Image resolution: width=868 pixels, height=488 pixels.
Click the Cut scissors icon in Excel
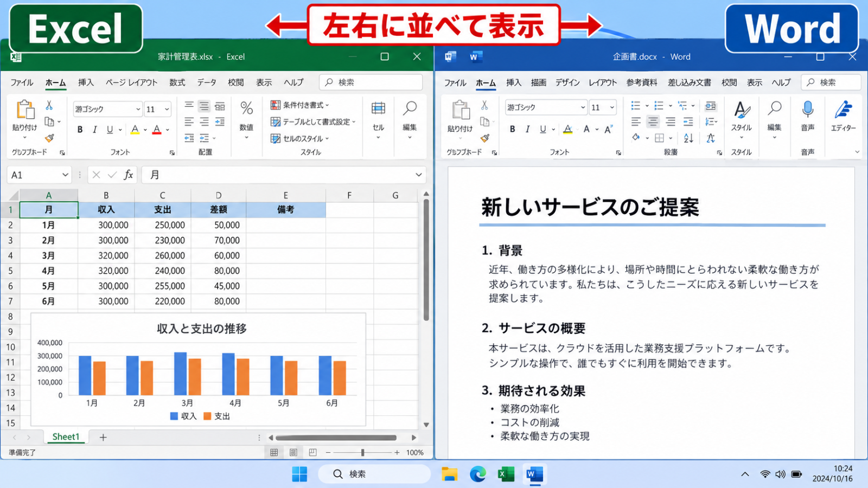[49, 105]
